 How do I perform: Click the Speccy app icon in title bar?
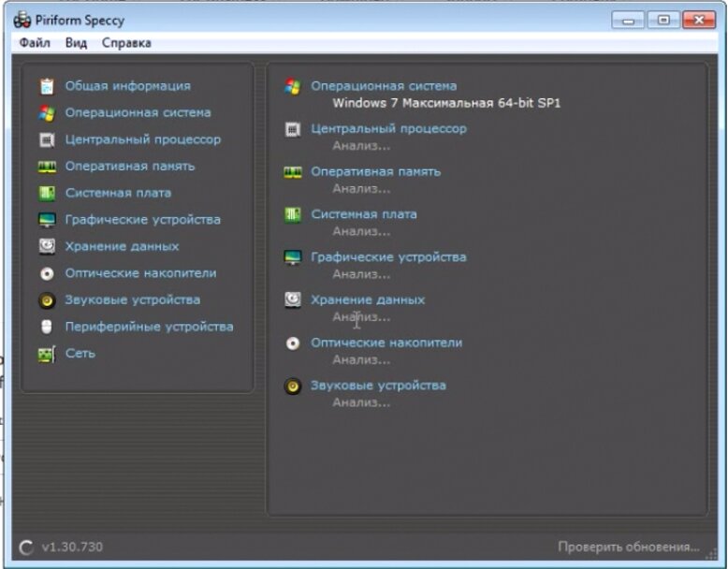pos(22,20)
